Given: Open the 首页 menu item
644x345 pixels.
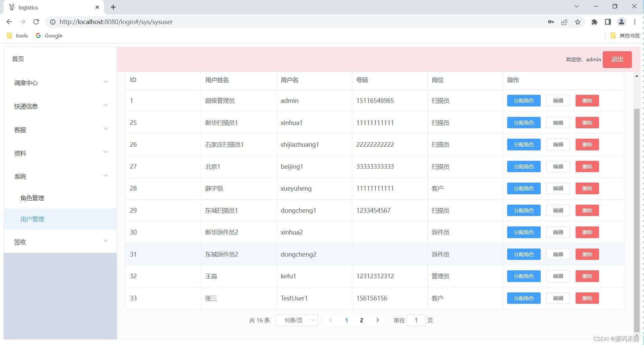Looking at the screenshot, I should click(60, 59).
